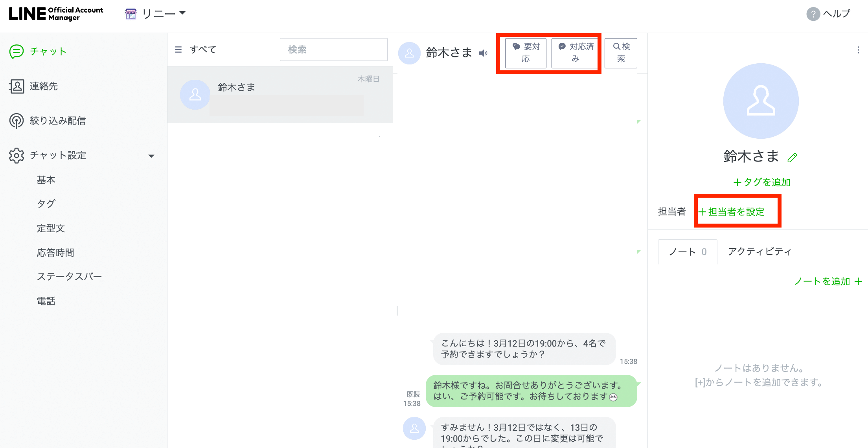
Task: Click the chat list 検索 input field
Action: [x=333, y=50]
